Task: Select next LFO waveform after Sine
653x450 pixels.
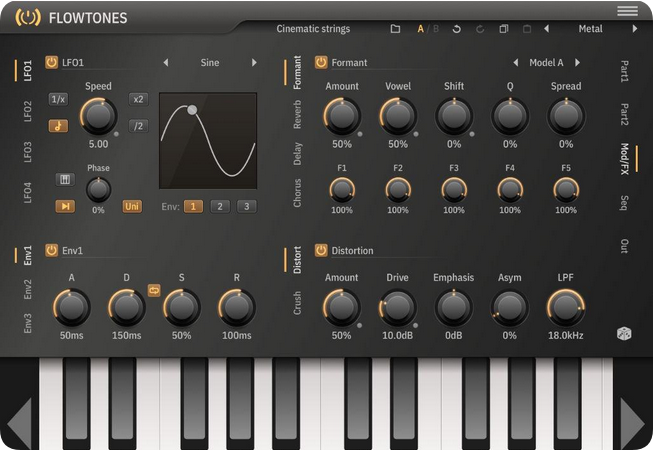Action: [254, 62]
